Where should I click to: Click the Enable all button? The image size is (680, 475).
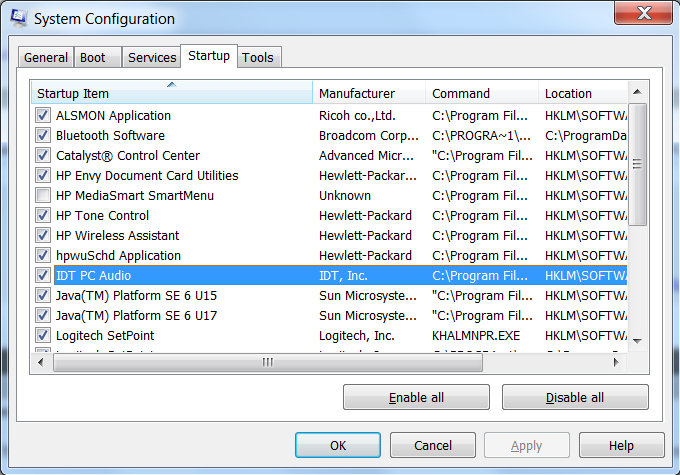coord(416,397)
